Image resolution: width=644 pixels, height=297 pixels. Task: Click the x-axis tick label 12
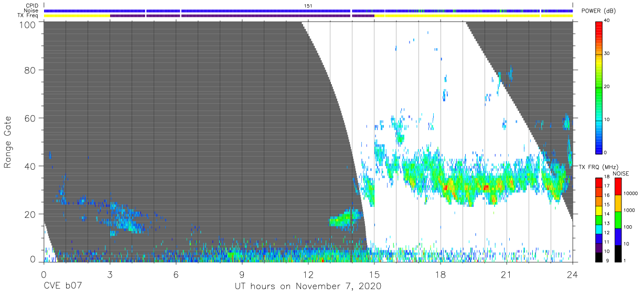pyautogui.click(x=308, y=273)
